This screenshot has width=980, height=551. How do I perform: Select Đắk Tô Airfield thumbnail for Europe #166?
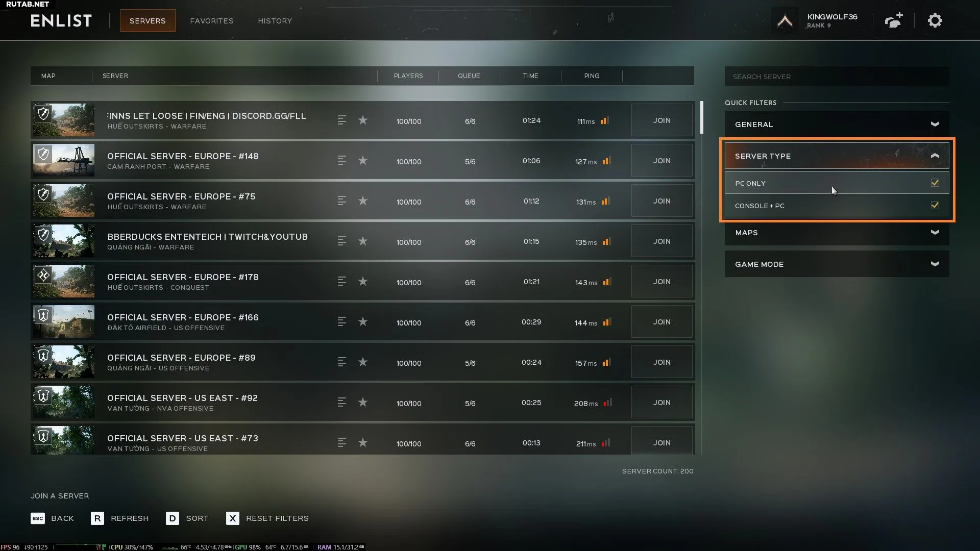(64, 322)
